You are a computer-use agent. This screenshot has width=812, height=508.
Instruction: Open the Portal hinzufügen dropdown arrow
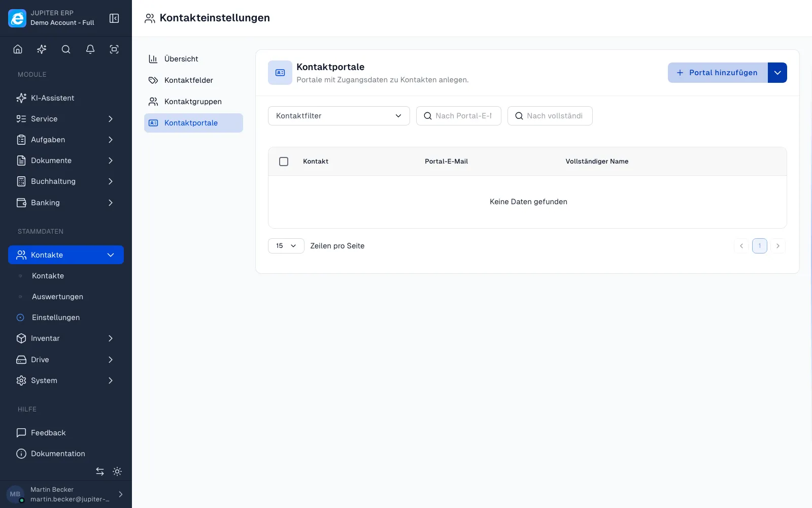click(777, 73)
